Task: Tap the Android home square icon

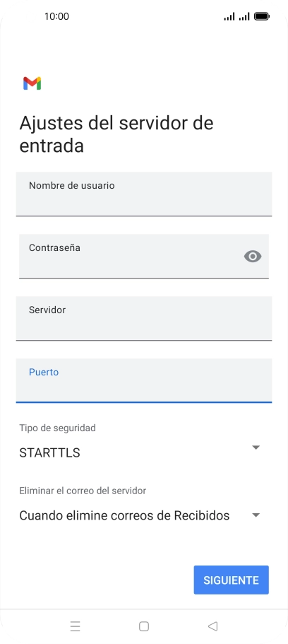Action: (x=143, y=626)
